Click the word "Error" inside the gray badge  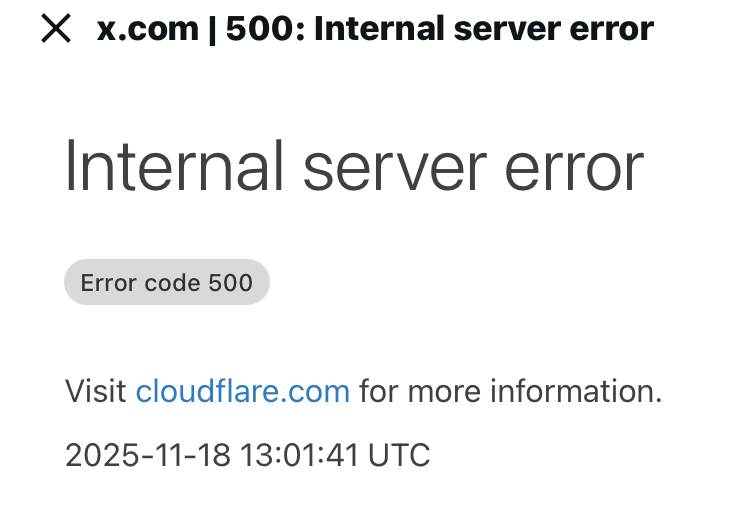tap(107, 283)
